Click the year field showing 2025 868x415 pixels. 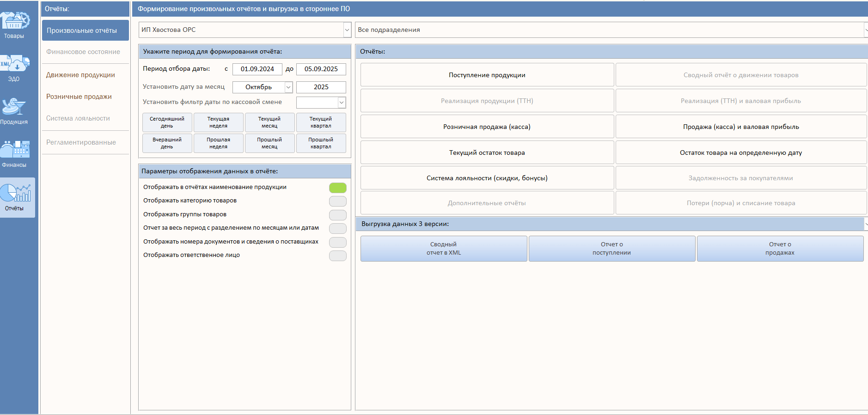[321, 87]
